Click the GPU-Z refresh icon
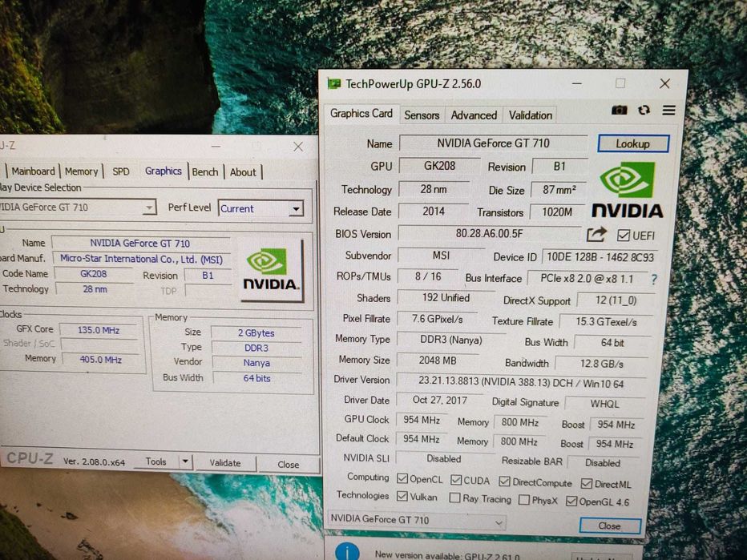 click(644, 111)
